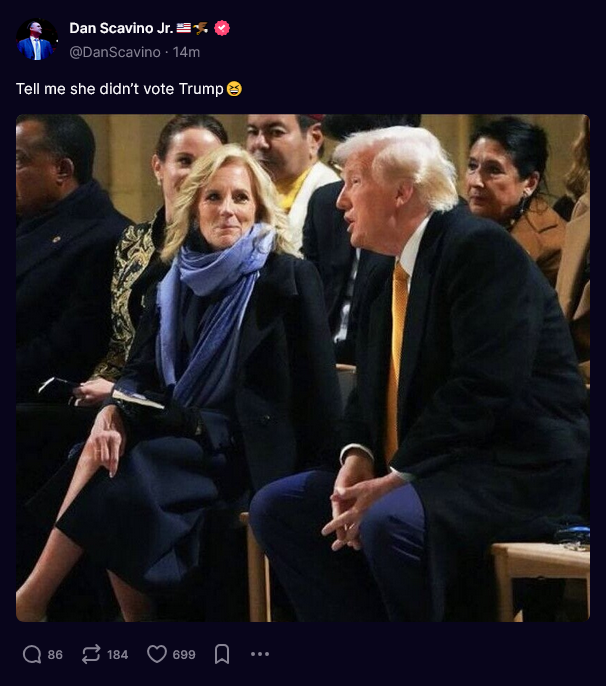Click the US flag emoji beside name
This screenshot has height=686, width=606.
click(184, 28)
